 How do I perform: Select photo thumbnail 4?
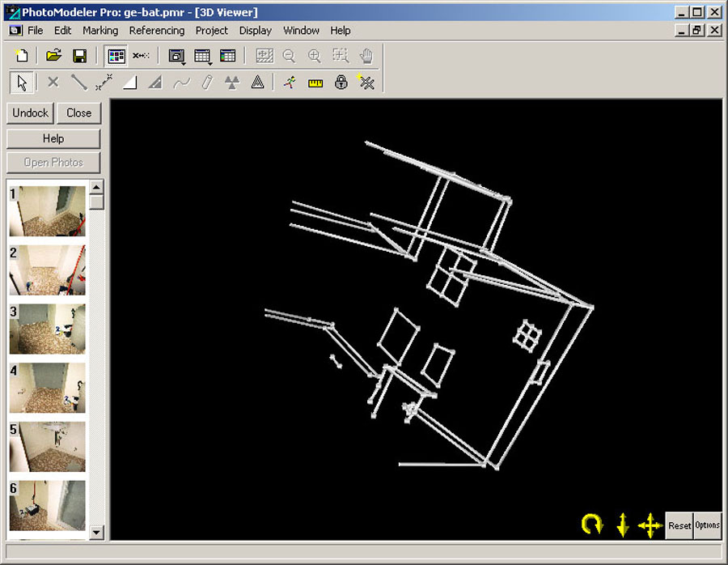point(48,388)
